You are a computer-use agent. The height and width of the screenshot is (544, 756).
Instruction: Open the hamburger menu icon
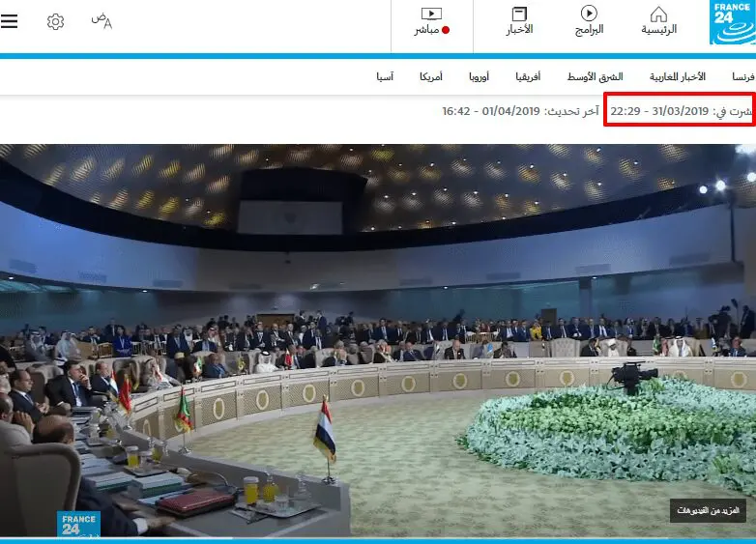tap(9, 21)
